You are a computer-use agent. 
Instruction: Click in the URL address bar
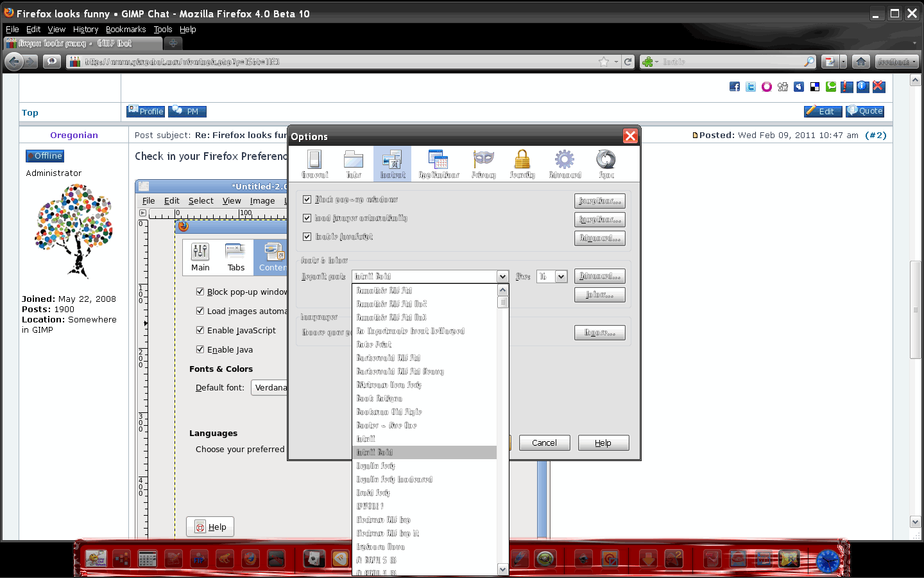340,62
